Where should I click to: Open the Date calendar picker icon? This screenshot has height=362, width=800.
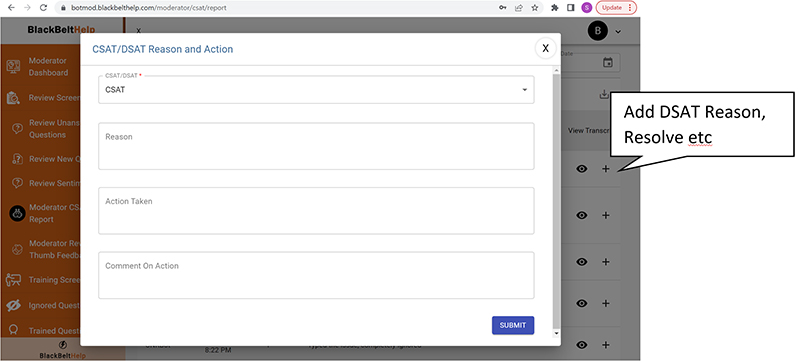click(608, 63)
